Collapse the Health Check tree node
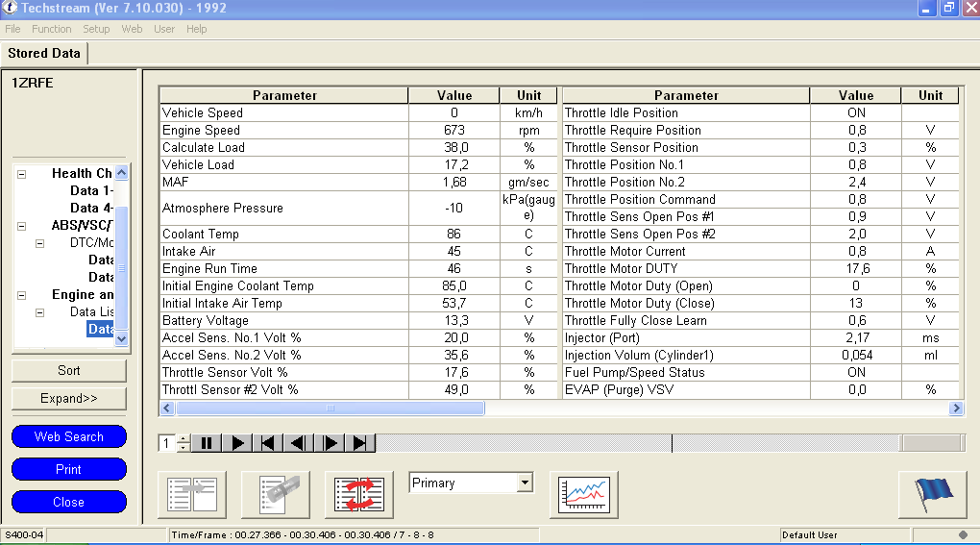This screenshot has width=980, height=545. (x=21, y=174)
